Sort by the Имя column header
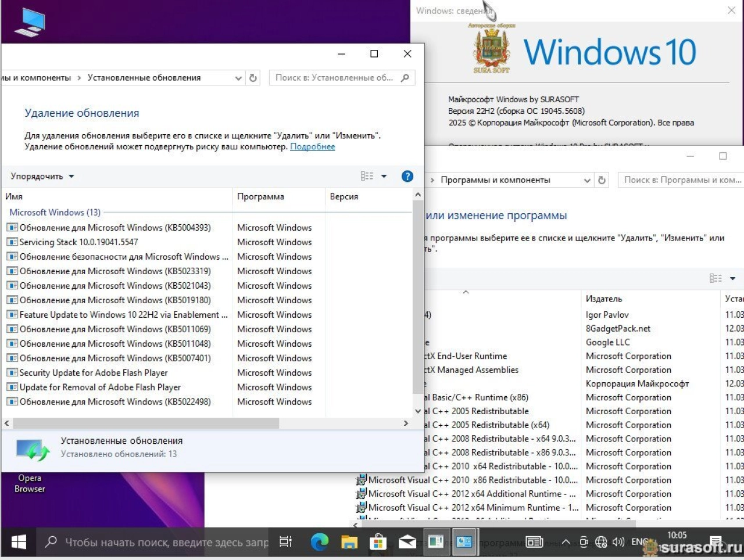The width and height of the screenshot is (744, 560). [116, 196]
